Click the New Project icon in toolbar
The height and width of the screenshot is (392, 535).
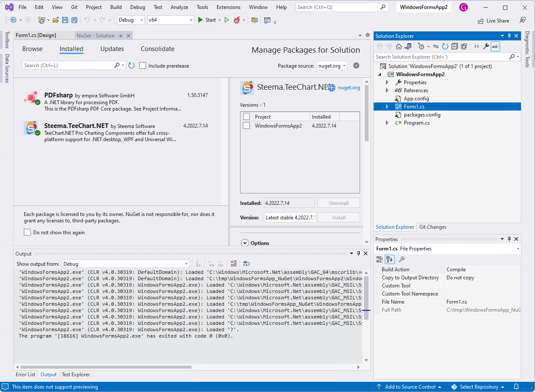tap(41, 20)
